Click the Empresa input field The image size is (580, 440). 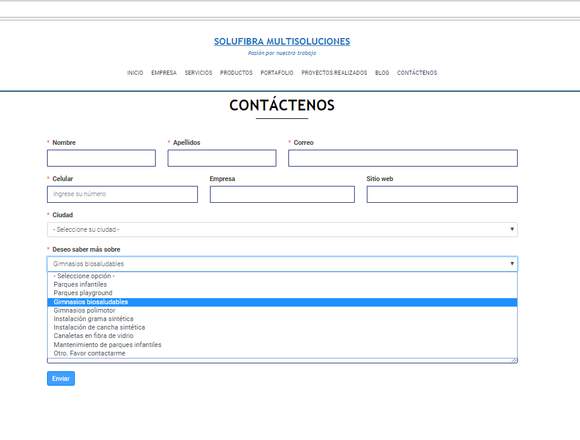pos(282,194)
